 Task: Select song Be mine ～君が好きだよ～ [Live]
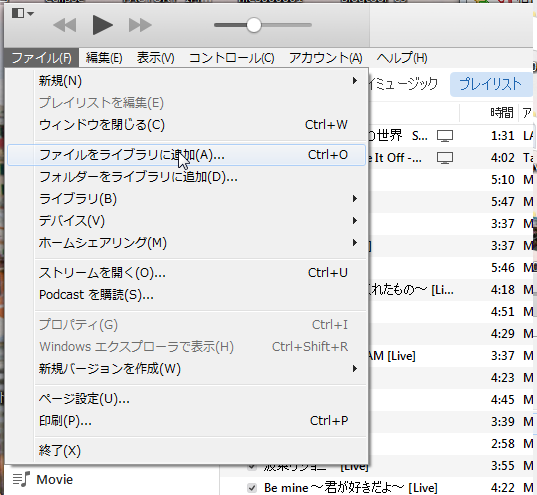pyautogui.click(x=351, y=488)
